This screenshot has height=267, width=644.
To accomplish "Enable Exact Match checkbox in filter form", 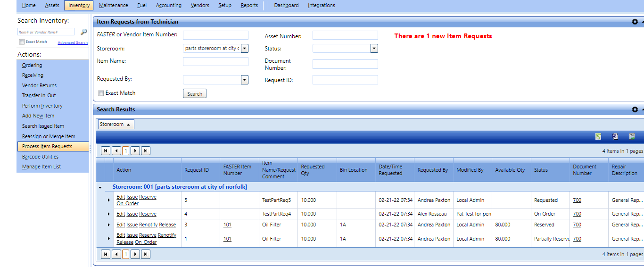I will [101, 93].
